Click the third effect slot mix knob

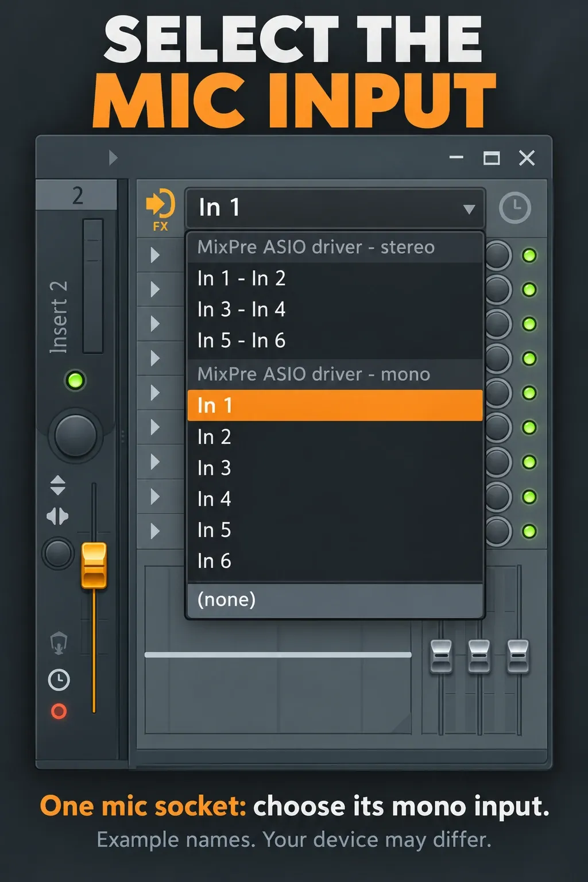point(497,324)
